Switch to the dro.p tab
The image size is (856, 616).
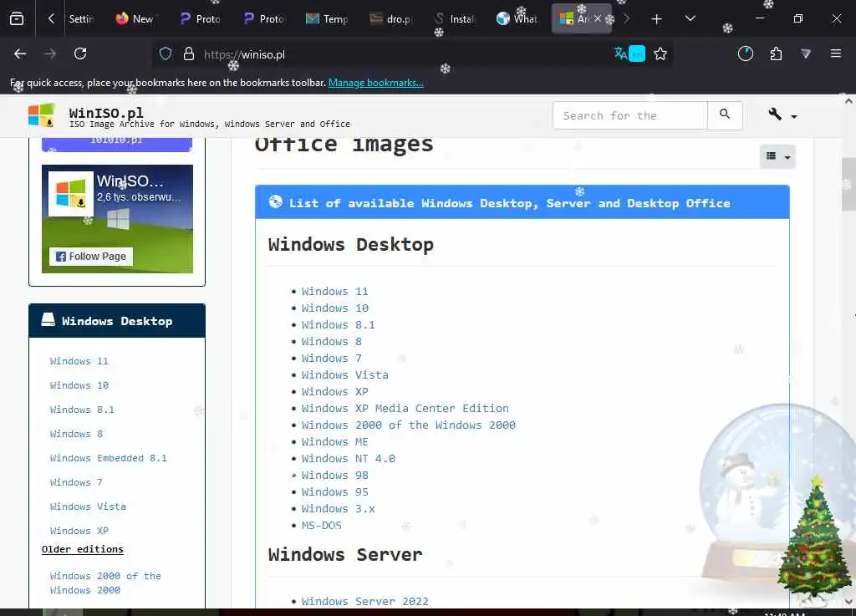(x=391, y=19)
